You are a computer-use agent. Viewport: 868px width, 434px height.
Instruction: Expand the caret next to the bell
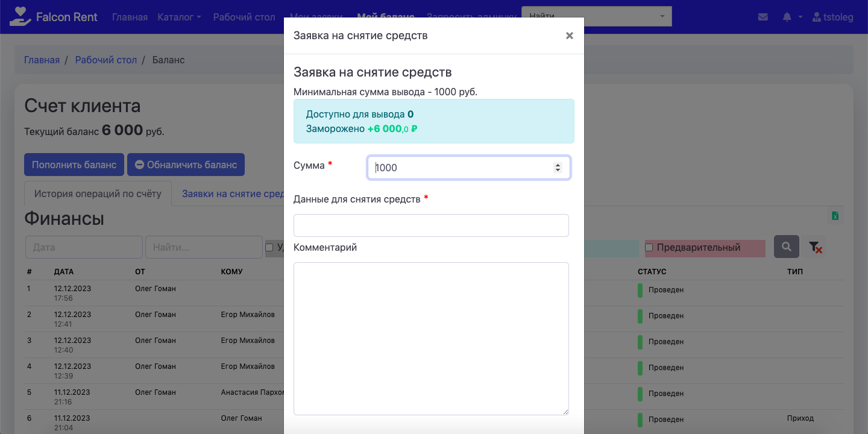click(800, 17)
